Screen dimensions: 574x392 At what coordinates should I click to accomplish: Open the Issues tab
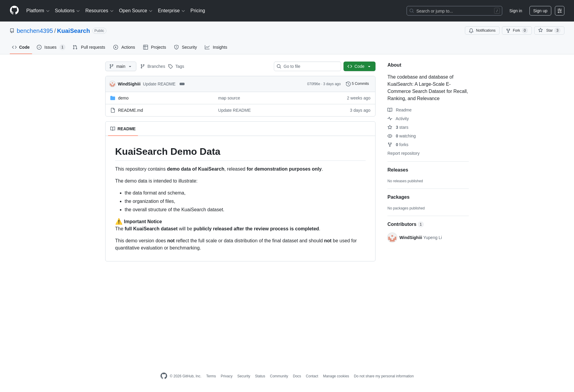point(51,47)
